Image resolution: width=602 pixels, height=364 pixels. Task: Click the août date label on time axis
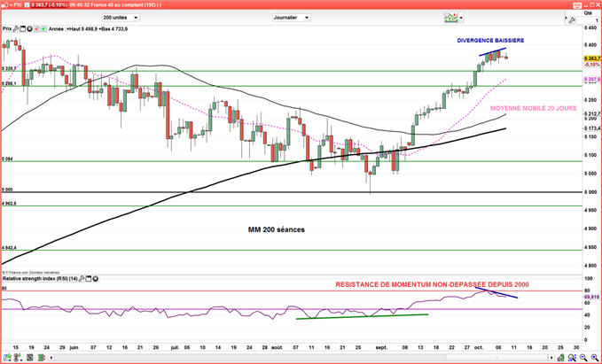pyautogui.click(x=277, y=347)
